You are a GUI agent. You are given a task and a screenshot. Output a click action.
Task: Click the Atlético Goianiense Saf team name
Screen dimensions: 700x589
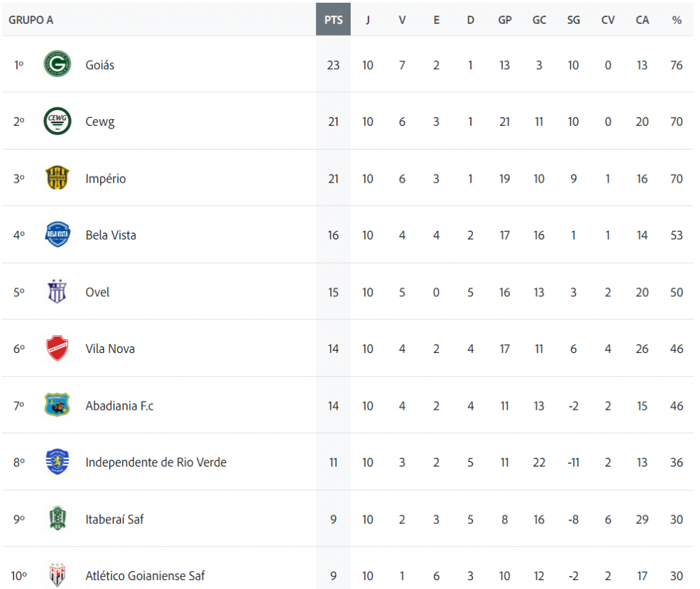coord(145,575)
